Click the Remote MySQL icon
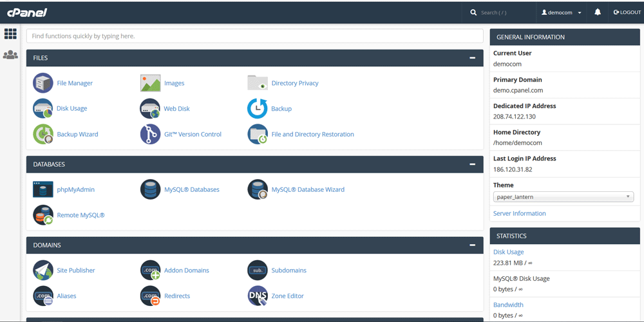Image resolution: width=644 pixels, height=322 pixels. tap(43, 215)
